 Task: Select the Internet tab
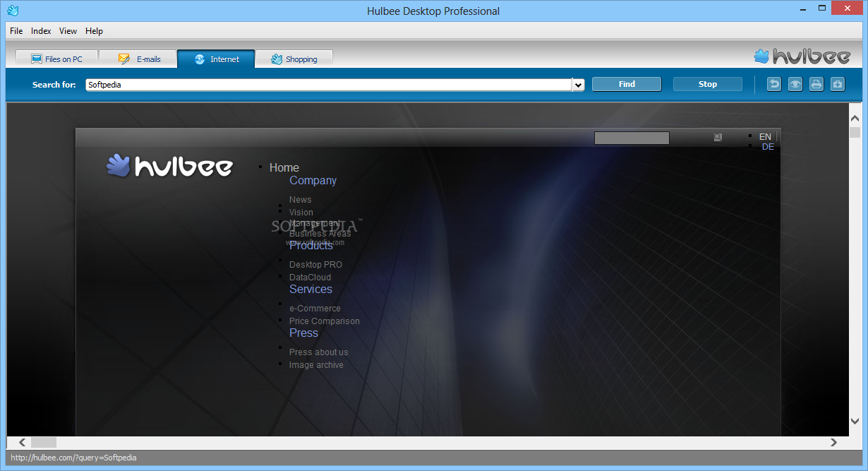pyautogui.click(x=216, y=59)
